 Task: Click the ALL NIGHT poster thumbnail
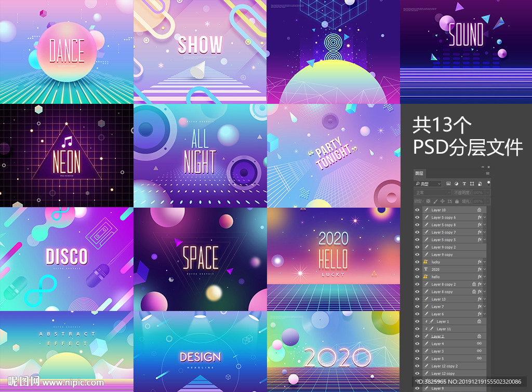point(200,155)
